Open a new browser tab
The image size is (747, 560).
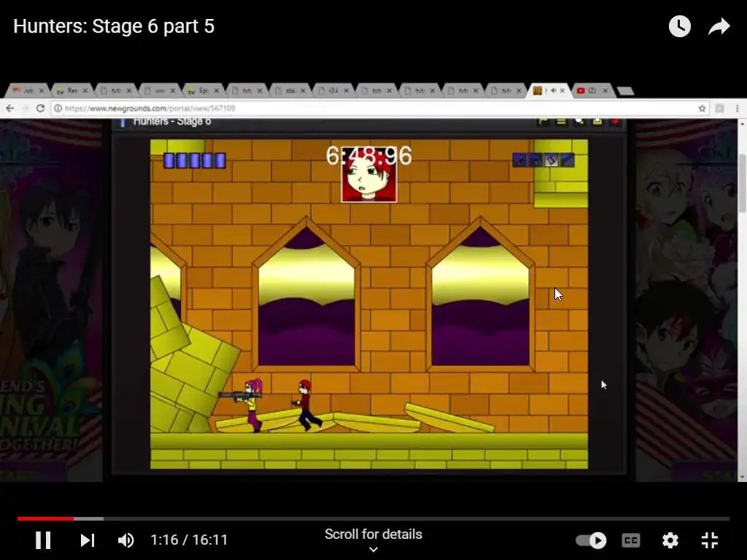pos(625,90)
